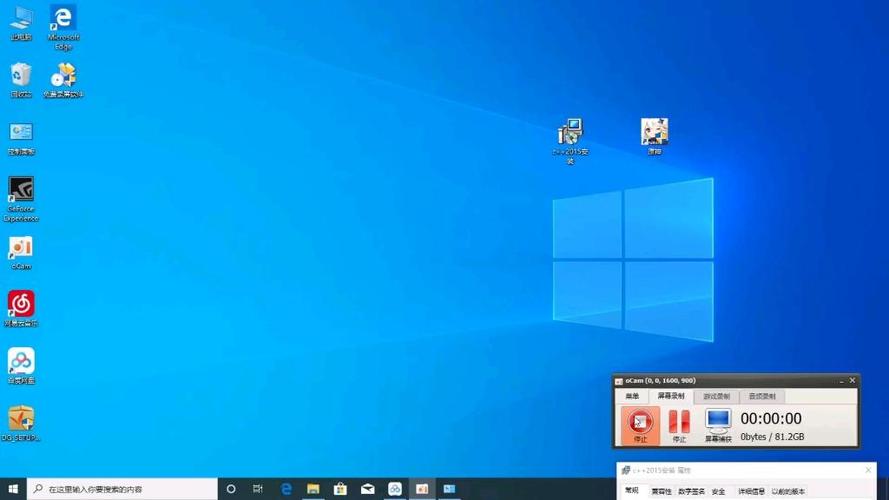Open the Windows Start menu

13,489
